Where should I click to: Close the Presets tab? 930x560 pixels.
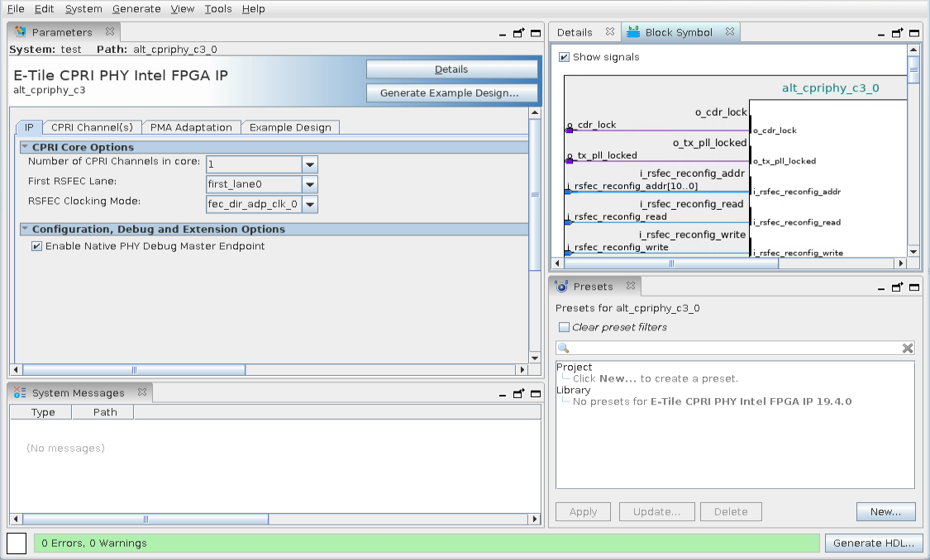(631, 286)
